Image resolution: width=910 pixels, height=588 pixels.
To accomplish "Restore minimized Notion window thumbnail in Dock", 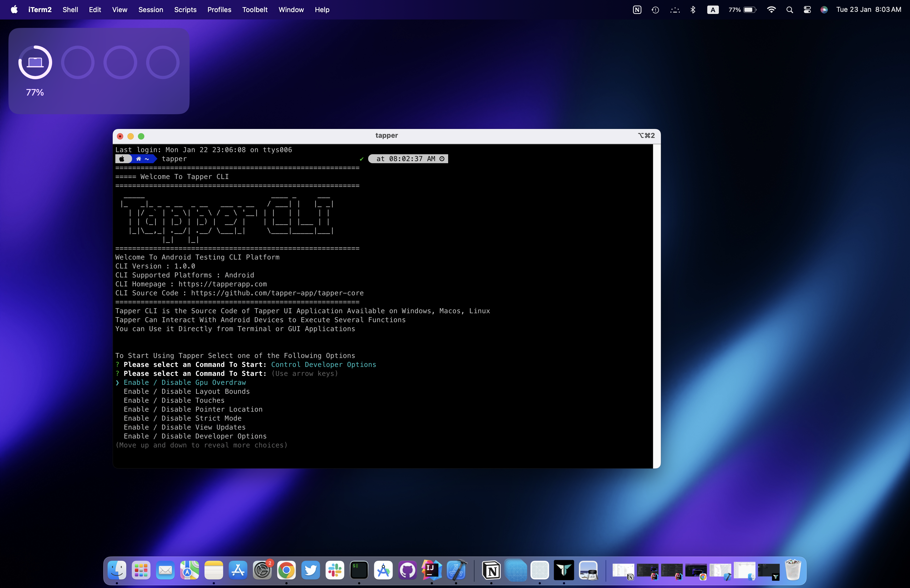I will click(623, 571).
